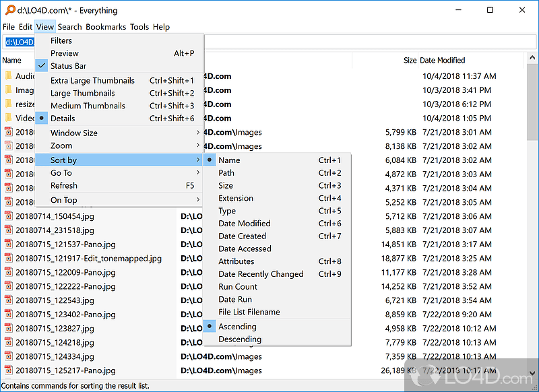
Task: Sort results by Extension
Action: [277, 198]
